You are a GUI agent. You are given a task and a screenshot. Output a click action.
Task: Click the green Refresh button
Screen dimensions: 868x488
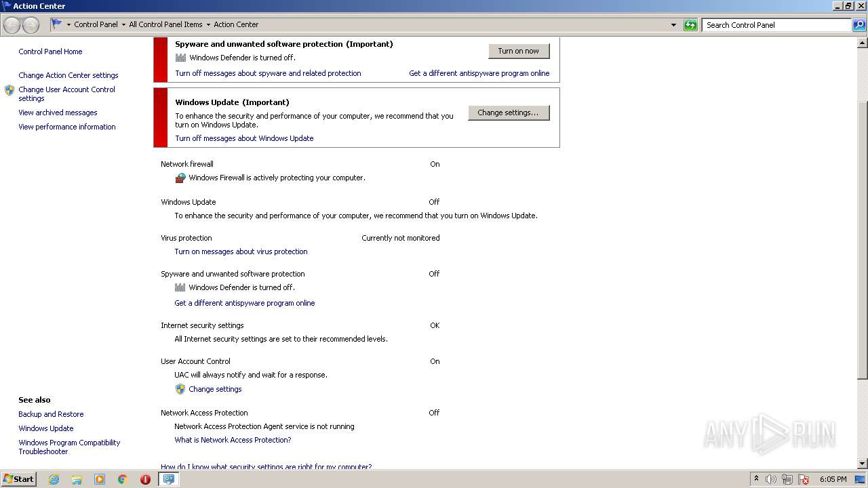pyautogui.click(x=690, y=25)
